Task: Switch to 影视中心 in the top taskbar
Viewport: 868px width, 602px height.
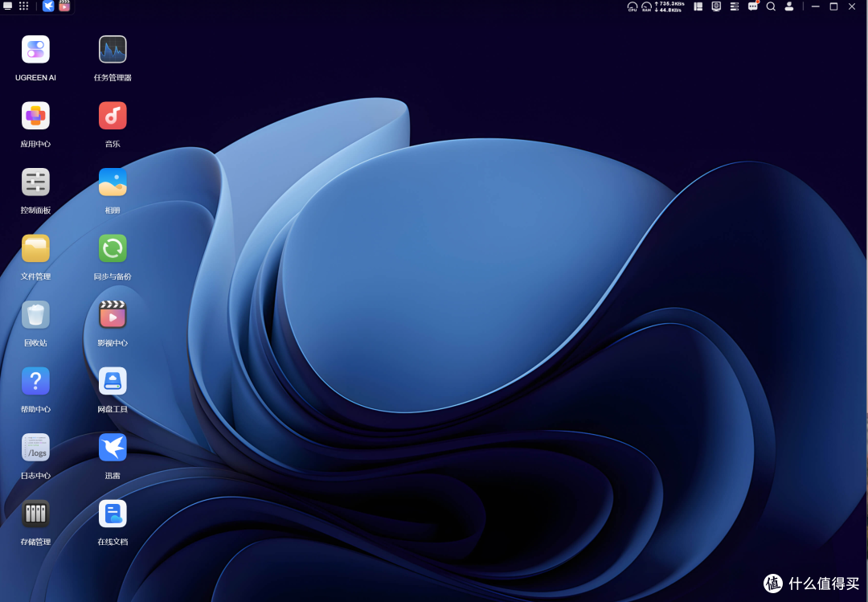Action: point(64,6)
